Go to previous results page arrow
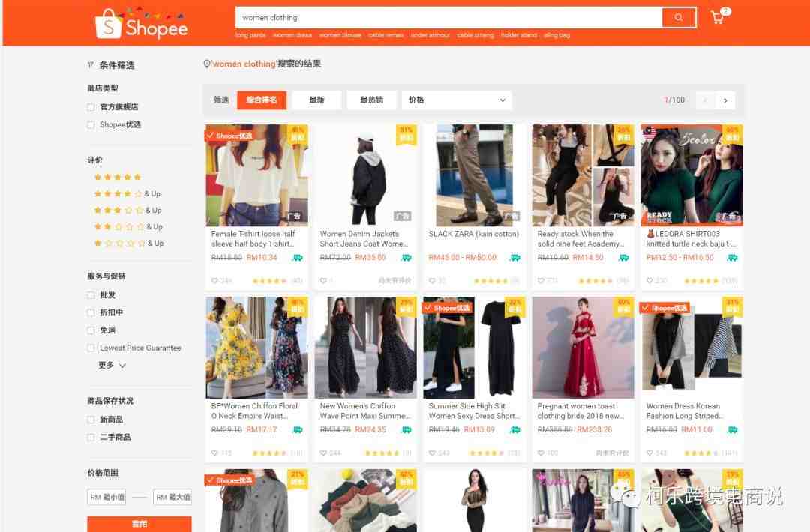810x532 pixels. point(704,100)
